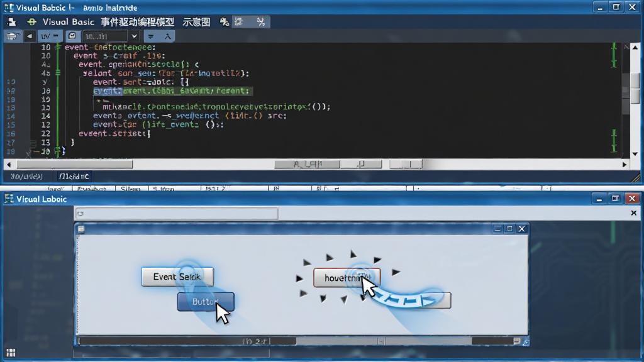This screenshot has width=644, height=362.
Task: Collapse the code region marker at line 28
Action: tap(58, 151)
